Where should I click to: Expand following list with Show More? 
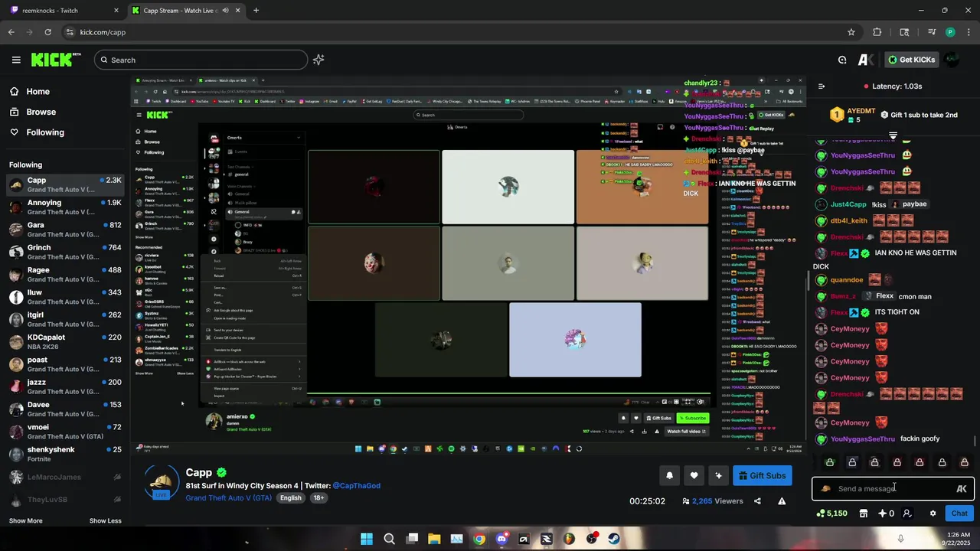click(x=26, y=521)
